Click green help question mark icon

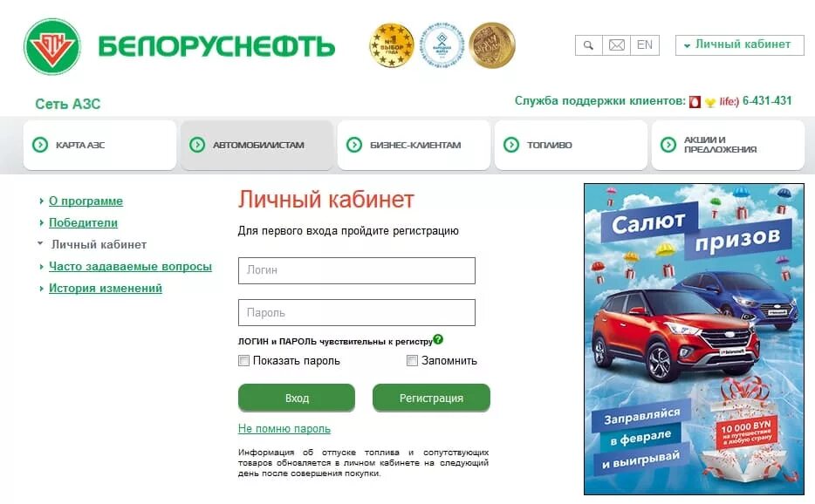click(x=438, y=339)
